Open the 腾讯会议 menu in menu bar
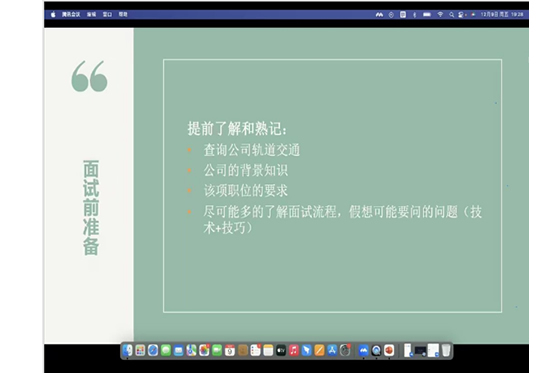560x373 pixels. pos(71,14)
